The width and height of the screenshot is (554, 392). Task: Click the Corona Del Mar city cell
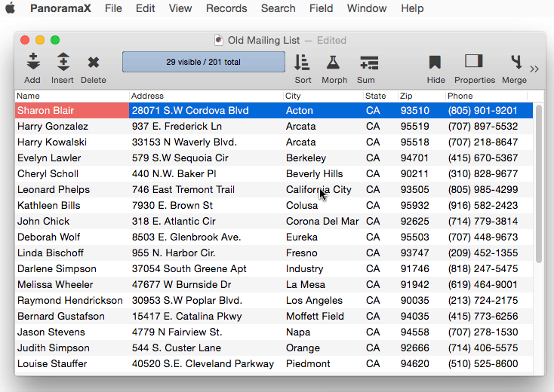(322, 221)
